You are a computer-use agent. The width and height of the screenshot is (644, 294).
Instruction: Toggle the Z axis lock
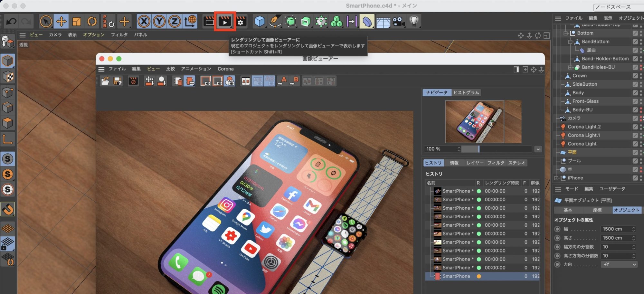[175, 22]
